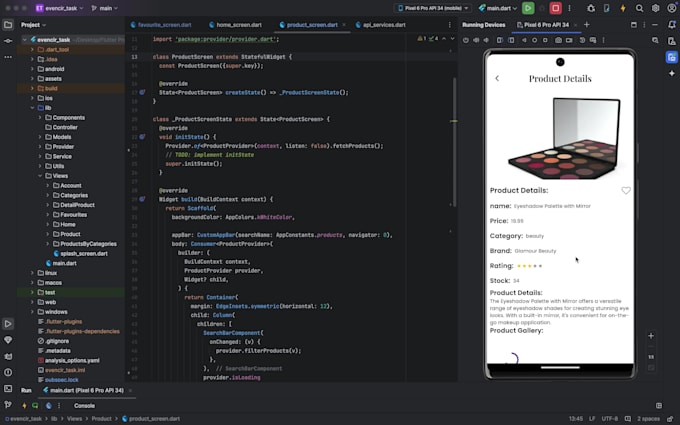This screenshot has height=425, width=680.
Task: Switch to home_screen.dart tab
Action: 235,25
